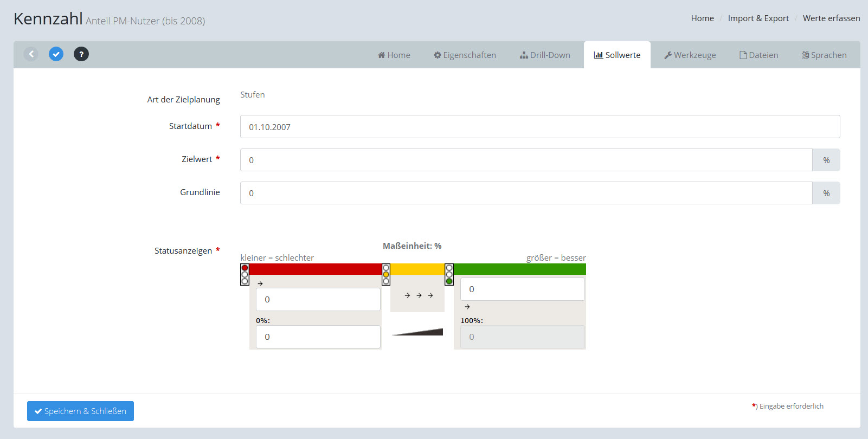
Task: Click Speichern & Schließen button
Action: tap(80, 411)
